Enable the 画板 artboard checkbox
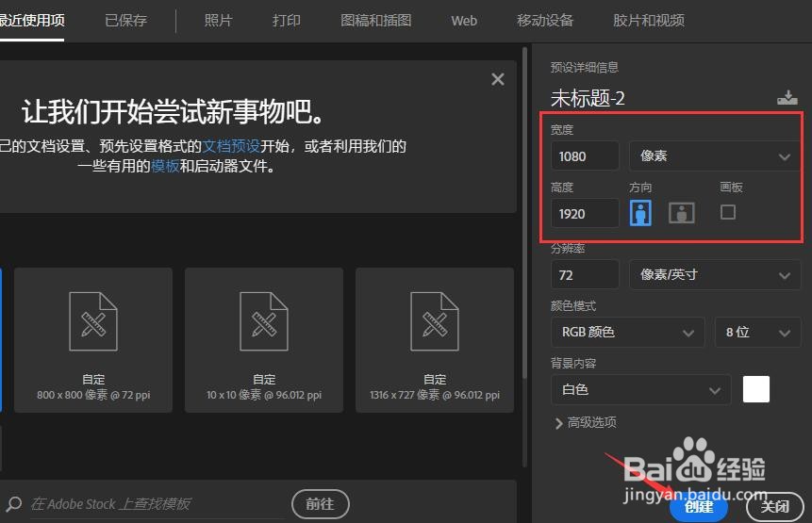This screenshot has height=523, width=812. point(728,212)
